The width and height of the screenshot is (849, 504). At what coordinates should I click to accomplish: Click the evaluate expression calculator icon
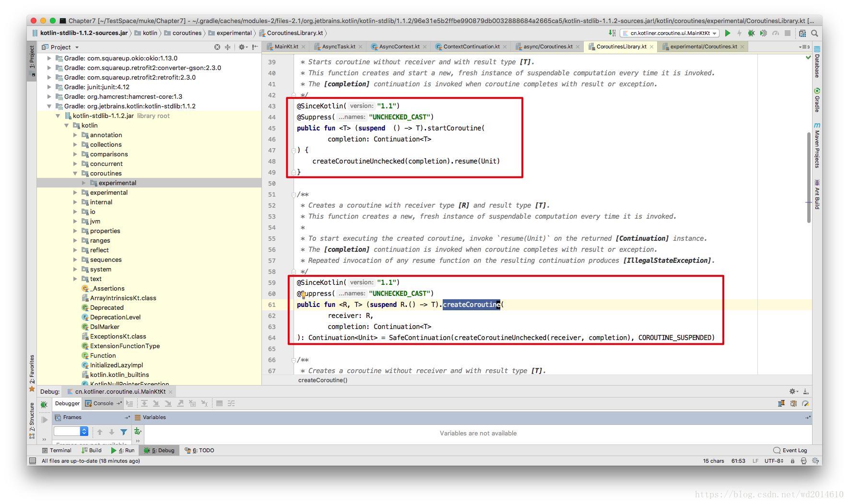point(219,403)
